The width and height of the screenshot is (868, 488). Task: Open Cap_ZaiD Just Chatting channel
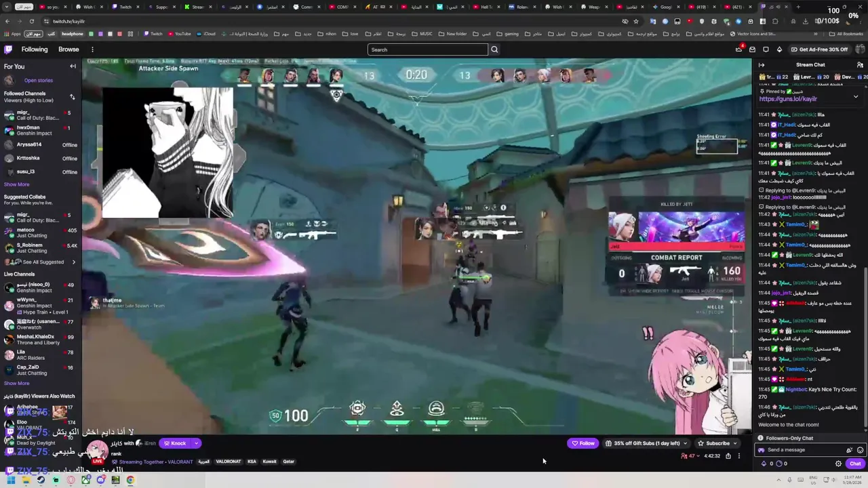pyautogui.click(x=41, y=370)
